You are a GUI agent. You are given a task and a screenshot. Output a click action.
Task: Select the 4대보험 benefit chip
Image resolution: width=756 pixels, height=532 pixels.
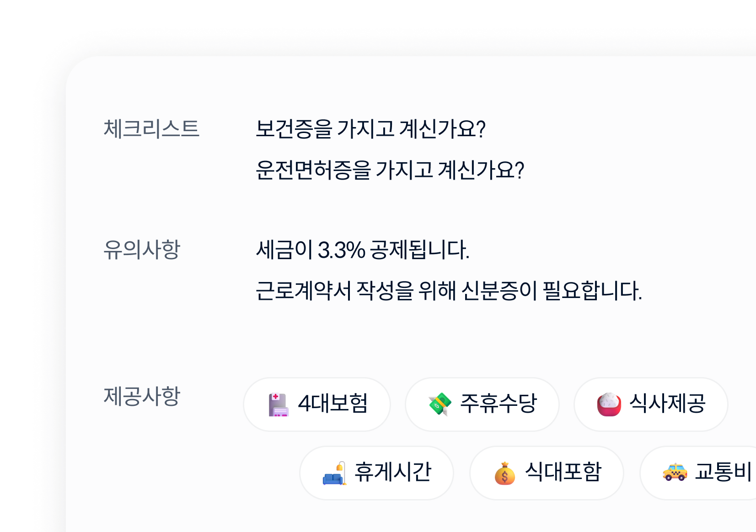(x=317, y=404)
